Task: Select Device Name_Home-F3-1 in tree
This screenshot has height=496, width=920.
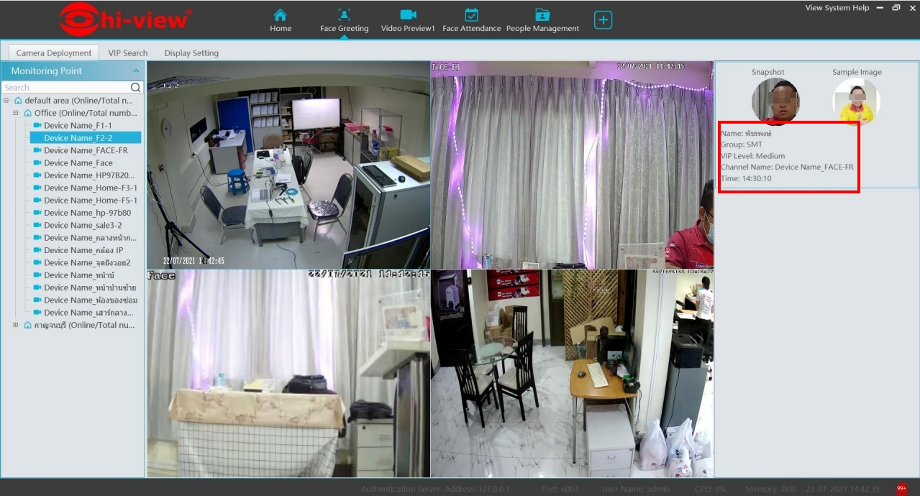Action: 90,188
